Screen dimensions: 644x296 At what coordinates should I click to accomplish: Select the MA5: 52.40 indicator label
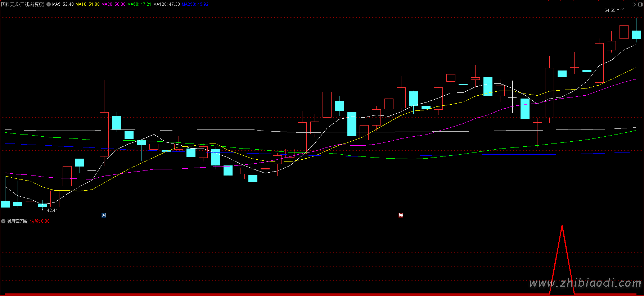(63, 4)
